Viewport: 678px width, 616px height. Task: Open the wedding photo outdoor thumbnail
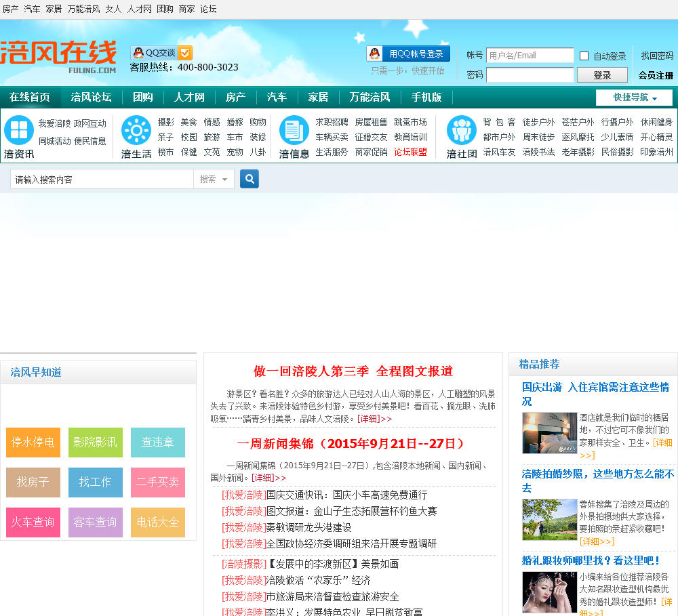[549, 520]
